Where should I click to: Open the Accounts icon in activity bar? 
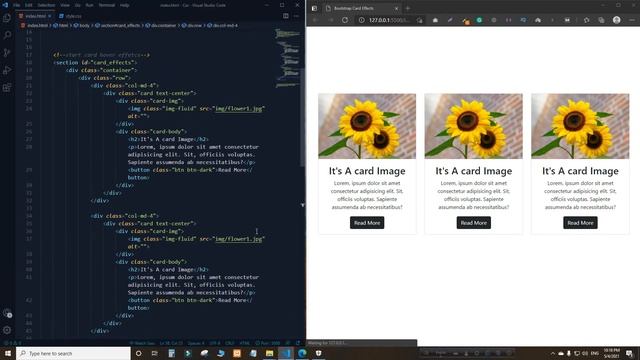(7, 313)
